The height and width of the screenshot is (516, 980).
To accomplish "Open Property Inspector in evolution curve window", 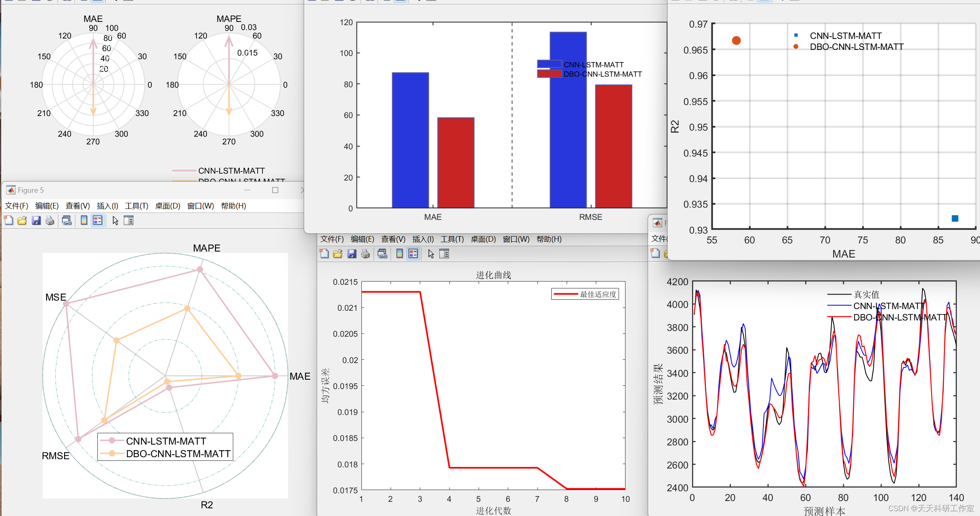I will pos(444,254).
